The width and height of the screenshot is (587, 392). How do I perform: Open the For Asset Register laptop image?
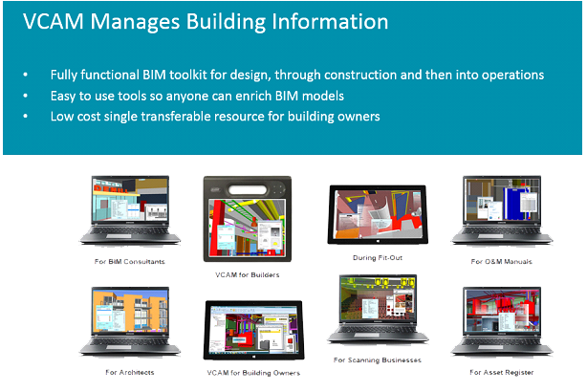tap(502, 321)
